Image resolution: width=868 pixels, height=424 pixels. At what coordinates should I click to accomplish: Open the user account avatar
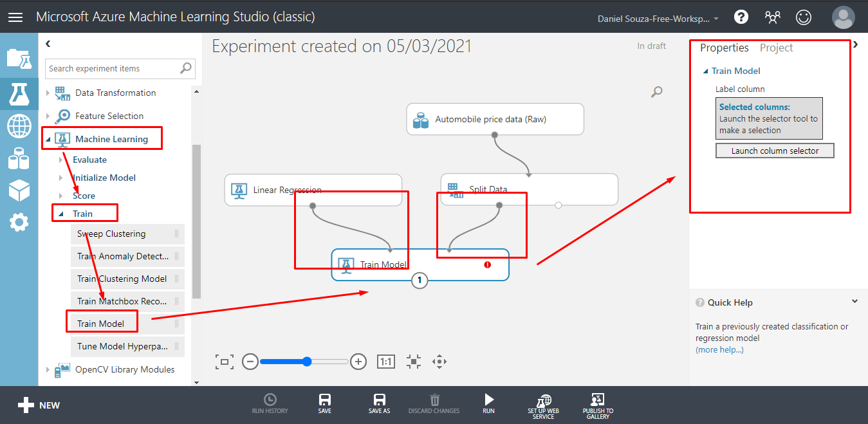[843, 17]
